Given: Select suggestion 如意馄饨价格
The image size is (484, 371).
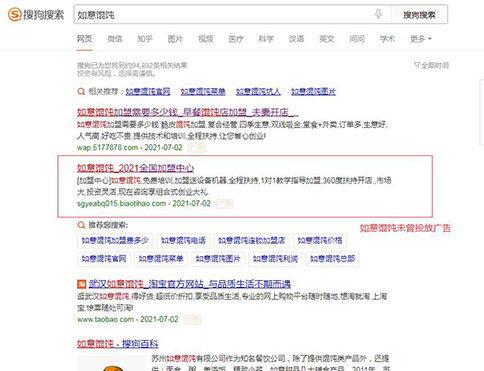Looking at the screenshot, I should point(320,241).
